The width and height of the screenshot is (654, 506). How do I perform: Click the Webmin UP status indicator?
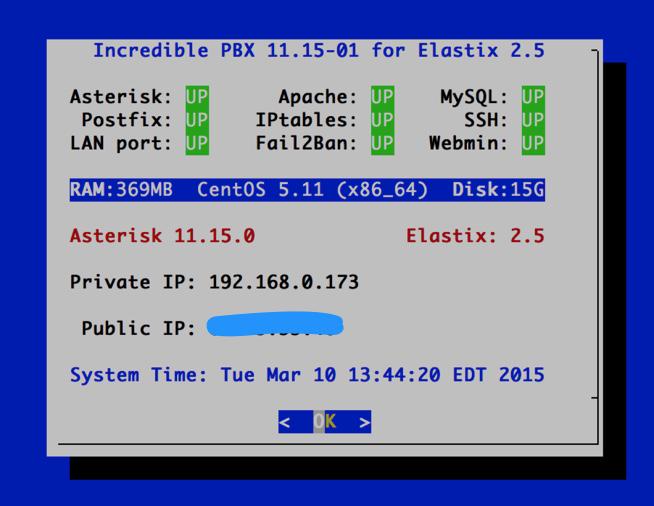click(533, 143)
